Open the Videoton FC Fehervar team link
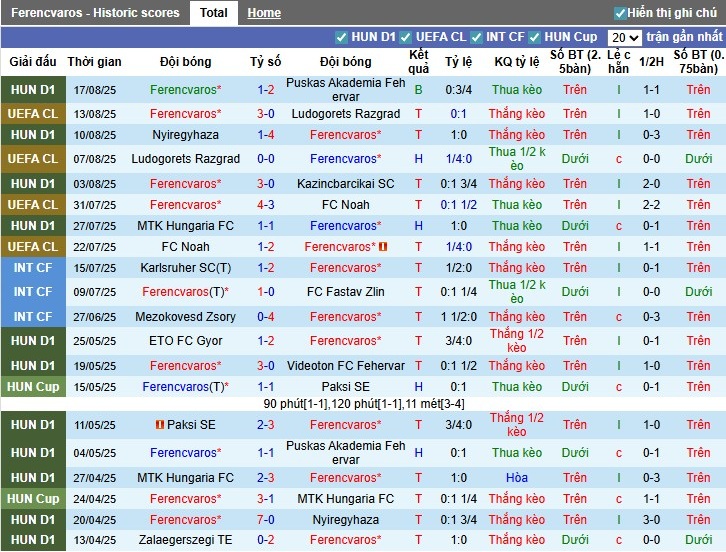 (x=345, y=366)
